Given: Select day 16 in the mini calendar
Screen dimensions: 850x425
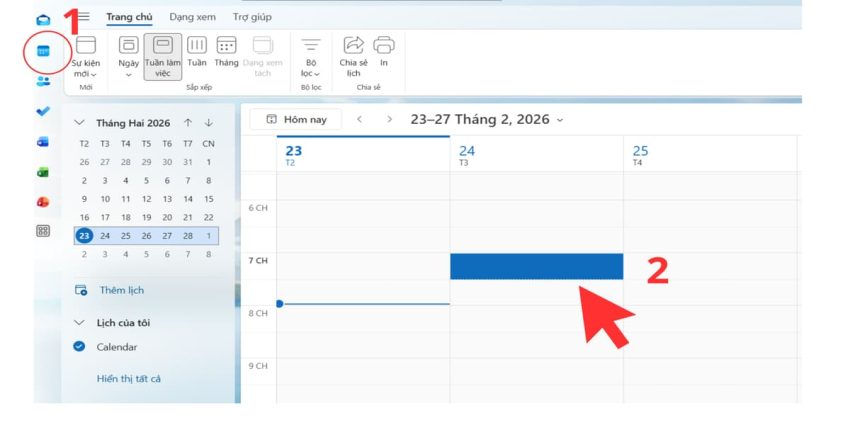Looking at the screenshot, I should coord(84,217).
